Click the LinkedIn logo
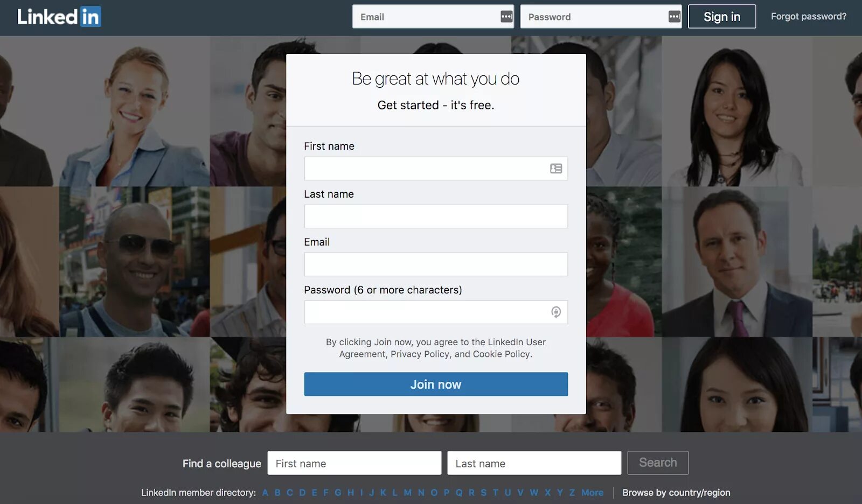Screen dimensions: 862x504 [59, 17]
